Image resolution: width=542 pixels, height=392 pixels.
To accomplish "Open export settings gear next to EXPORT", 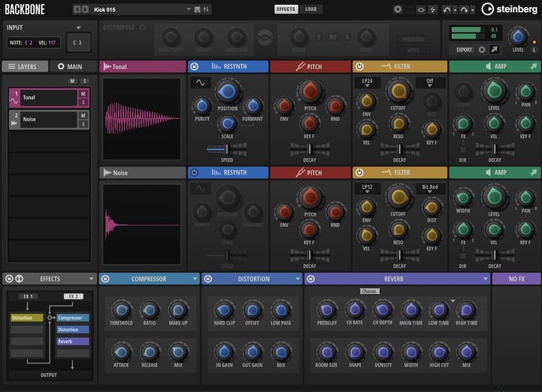I will (482, 50).
